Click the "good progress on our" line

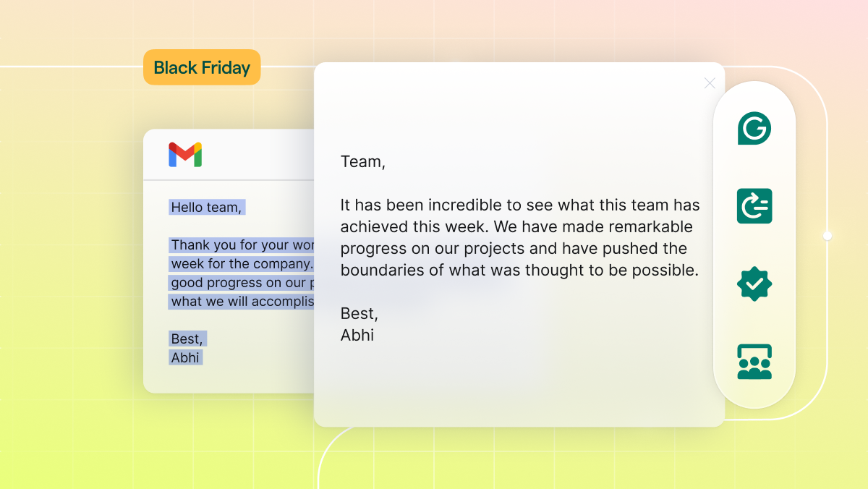(242, 282)
